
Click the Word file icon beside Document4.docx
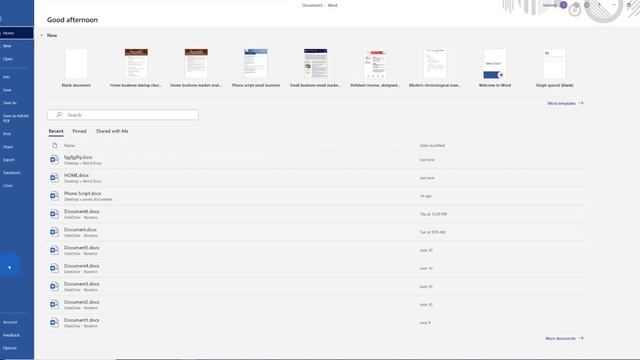[54, 268]
